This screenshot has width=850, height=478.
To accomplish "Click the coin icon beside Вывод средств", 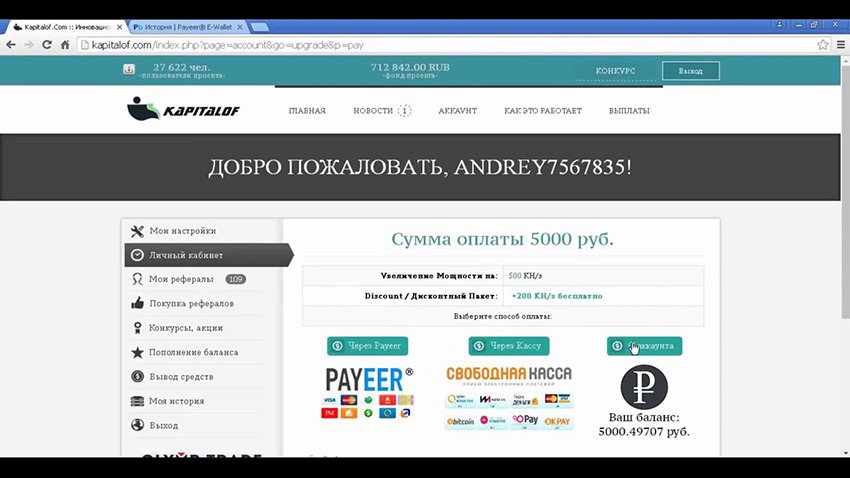I will click(x=137, y=376).
